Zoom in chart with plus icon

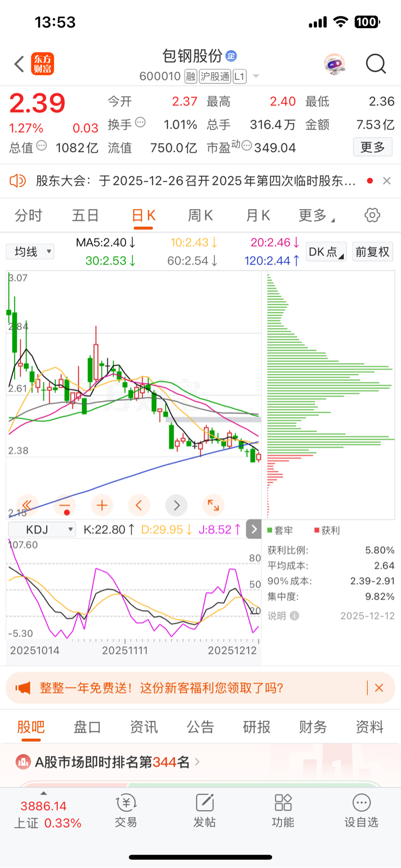coord(102,505)
